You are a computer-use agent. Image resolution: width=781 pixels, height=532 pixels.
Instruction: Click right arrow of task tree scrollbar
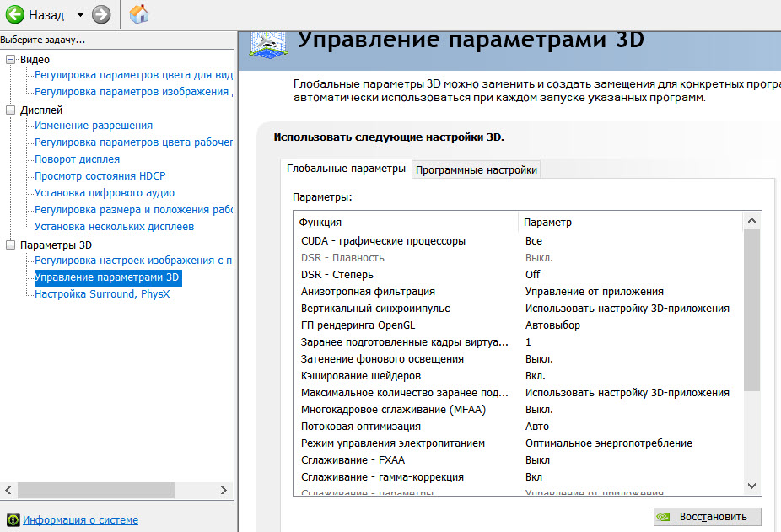tap(224, 491)
